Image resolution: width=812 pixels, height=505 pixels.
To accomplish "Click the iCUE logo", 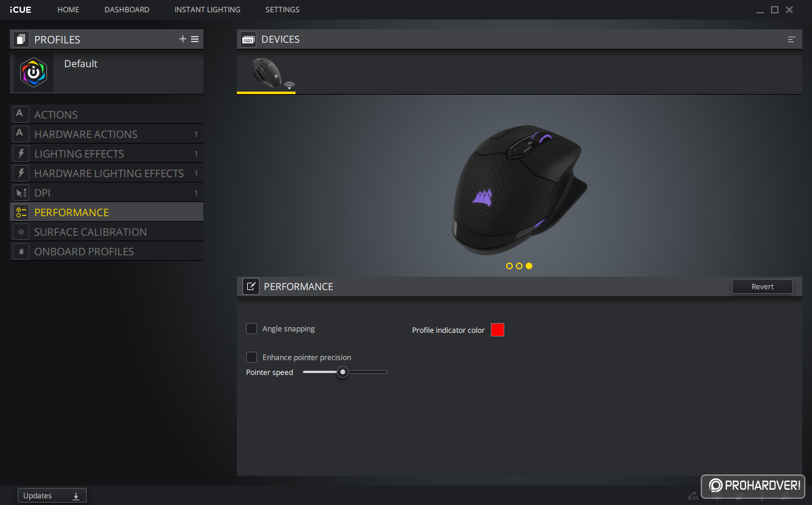I will [21, 10].
